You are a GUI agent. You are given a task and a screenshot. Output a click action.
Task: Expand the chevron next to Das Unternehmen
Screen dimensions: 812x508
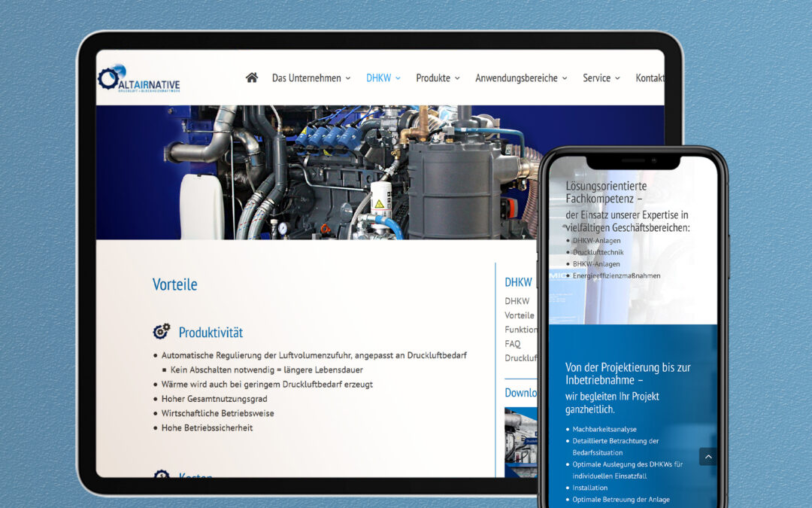[348, 78]
